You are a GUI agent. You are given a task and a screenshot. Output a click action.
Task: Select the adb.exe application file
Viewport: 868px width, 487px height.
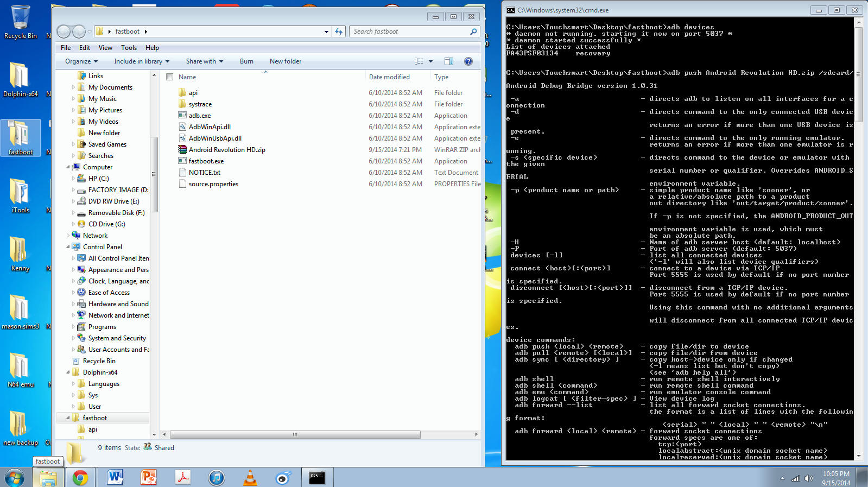click(200, 116)
